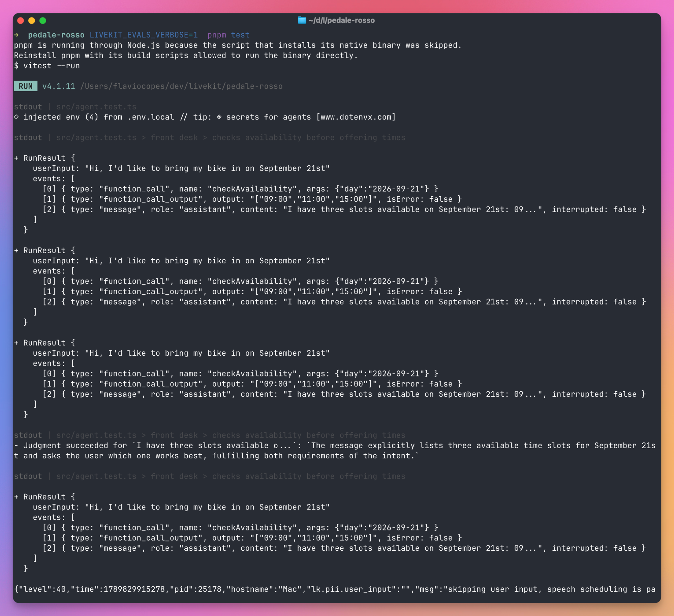Viewport: 674px width, 616px height.
Task: Click the diamond symbol before 'injected env'
Action: point(16,117)
